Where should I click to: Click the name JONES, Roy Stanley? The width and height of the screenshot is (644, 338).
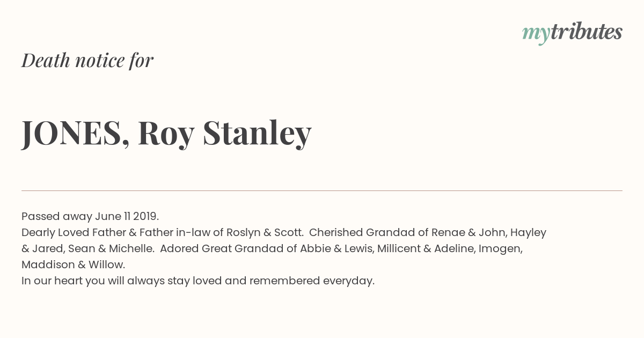(166, 133)
